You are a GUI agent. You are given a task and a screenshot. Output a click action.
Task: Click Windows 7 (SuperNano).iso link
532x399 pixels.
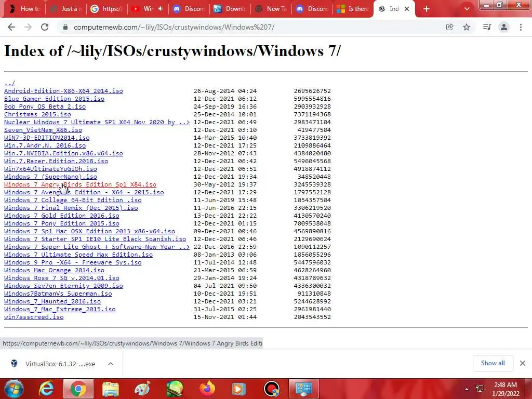(x=50, y=177)
